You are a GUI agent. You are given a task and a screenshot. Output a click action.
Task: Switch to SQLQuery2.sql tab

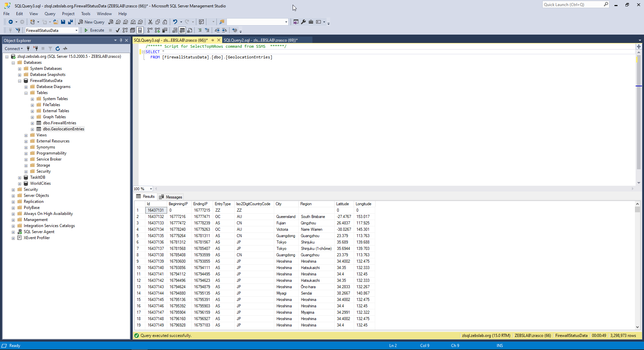pyautogui.click(x=260, y=40)
